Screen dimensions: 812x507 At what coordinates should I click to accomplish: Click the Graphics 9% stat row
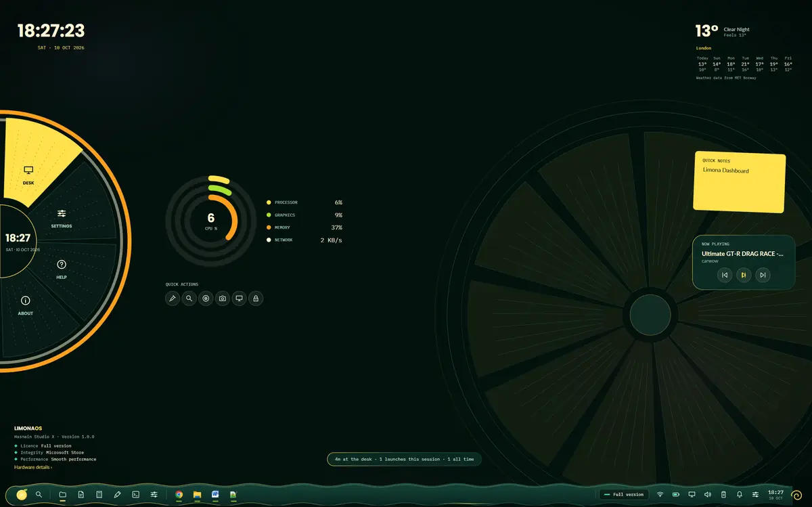pyautogui.click(x=304, y=215)
